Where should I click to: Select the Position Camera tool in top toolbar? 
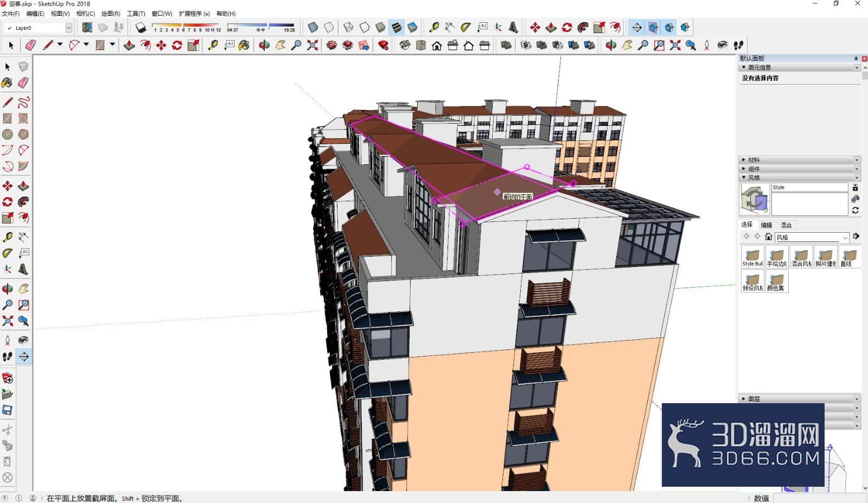pos(707,46)
